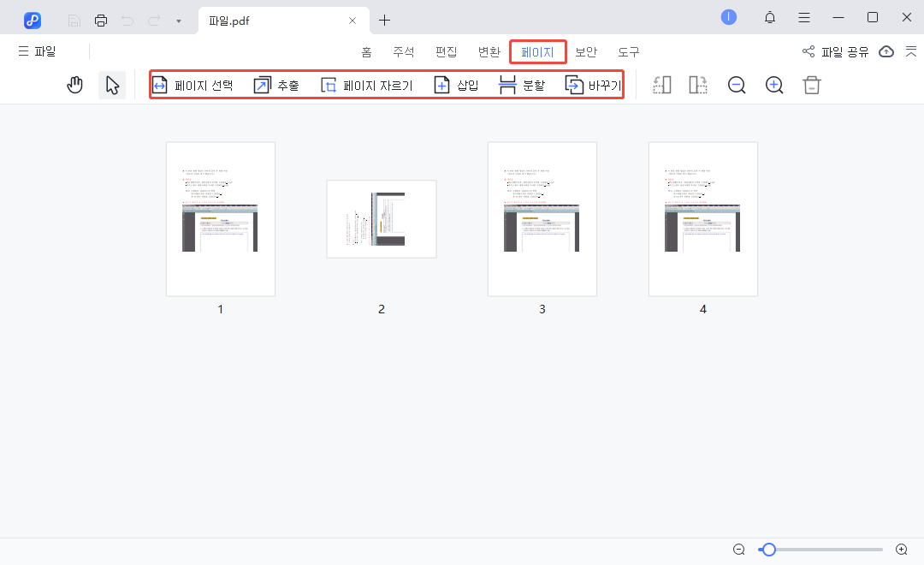This screenshot has width=924, height=565.
Task: Zoom out with bottom status bar minus
Action: (739, 550)
